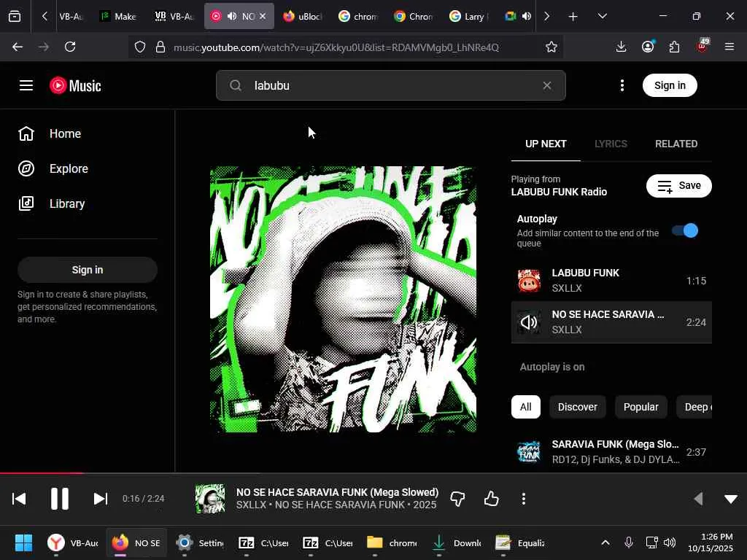The width and height of the screenshot is (747, 560).
Task: Reload the current page
Action: pyautogui.click(x=70, y=47)
